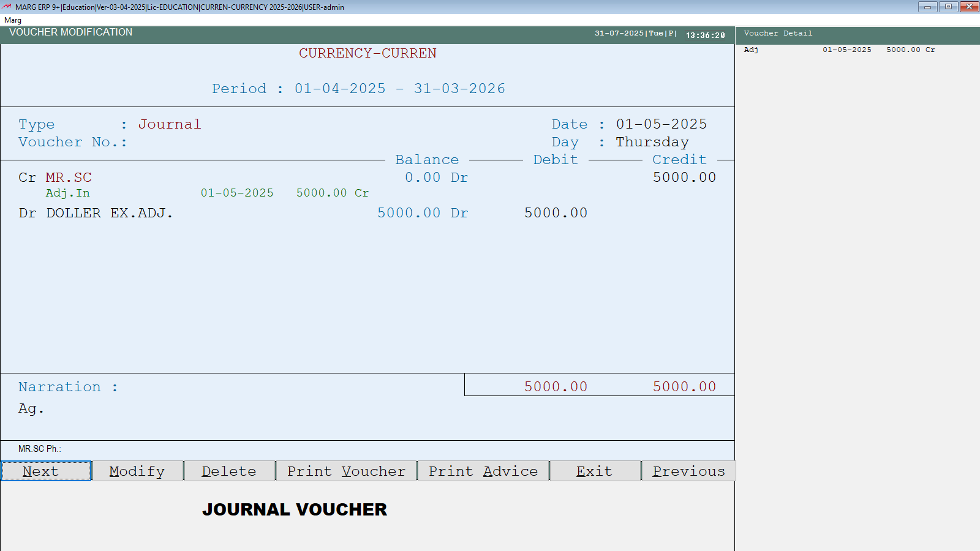
Task: Click the 5000.00 credit amount for MR.SC
Action: coord(684,178)
